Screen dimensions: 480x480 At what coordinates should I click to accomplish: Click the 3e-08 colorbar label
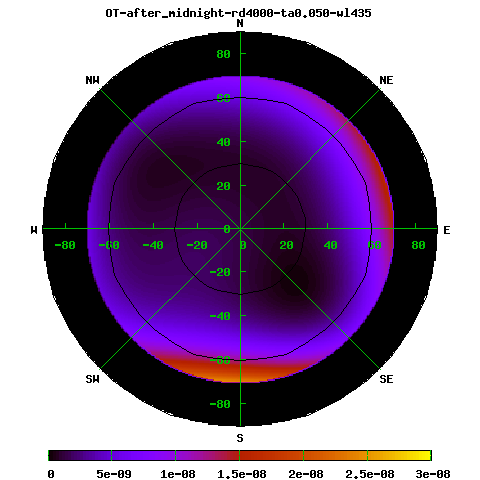pyautogui.click(x=433, y=474)
